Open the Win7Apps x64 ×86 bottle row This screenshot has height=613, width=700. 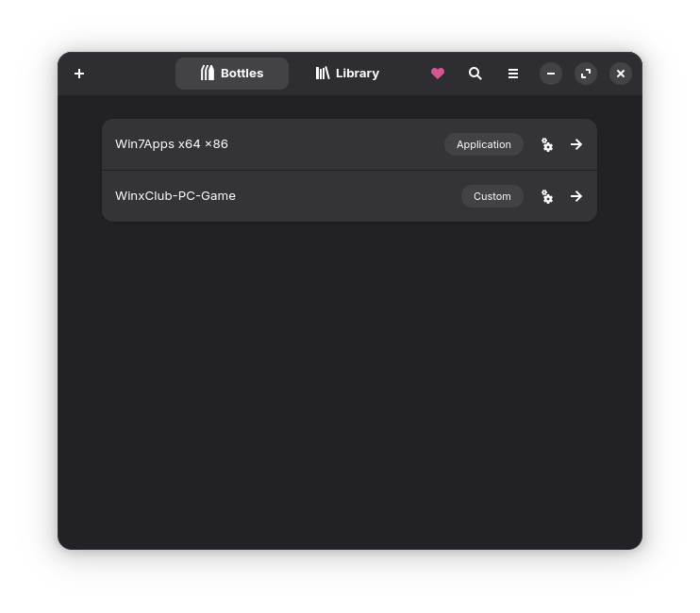tap(349, 144)
